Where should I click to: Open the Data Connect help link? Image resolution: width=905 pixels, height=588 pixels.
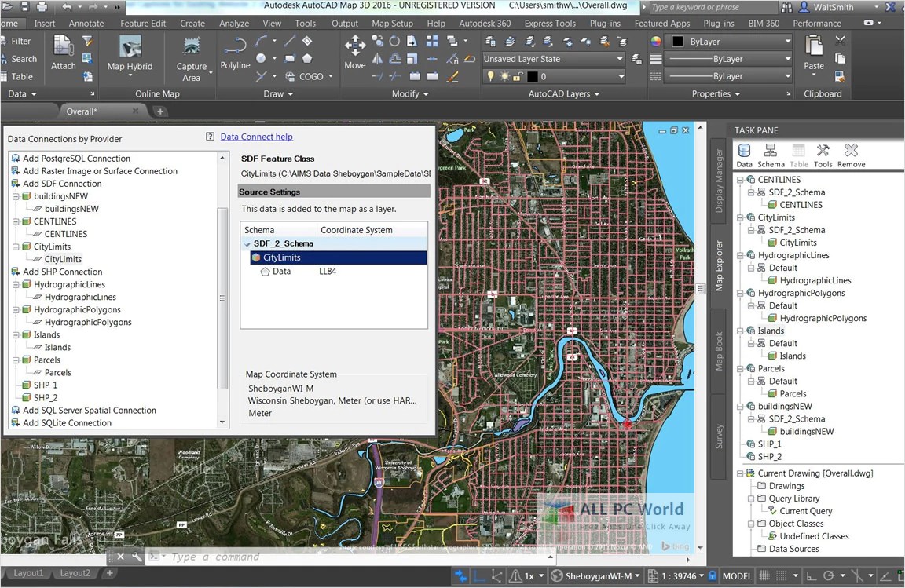click(256, 137)
